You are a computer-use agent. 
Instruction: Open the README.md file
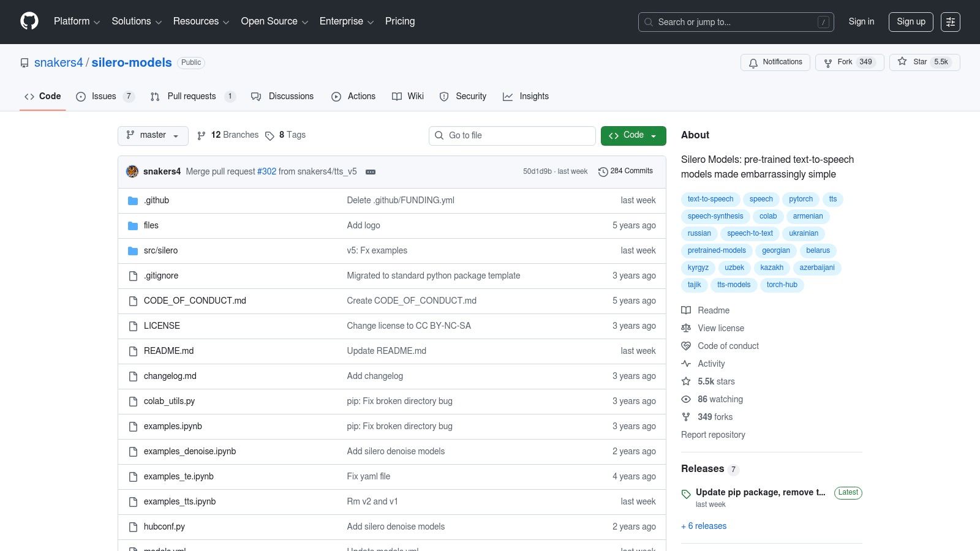pos(168,351)
